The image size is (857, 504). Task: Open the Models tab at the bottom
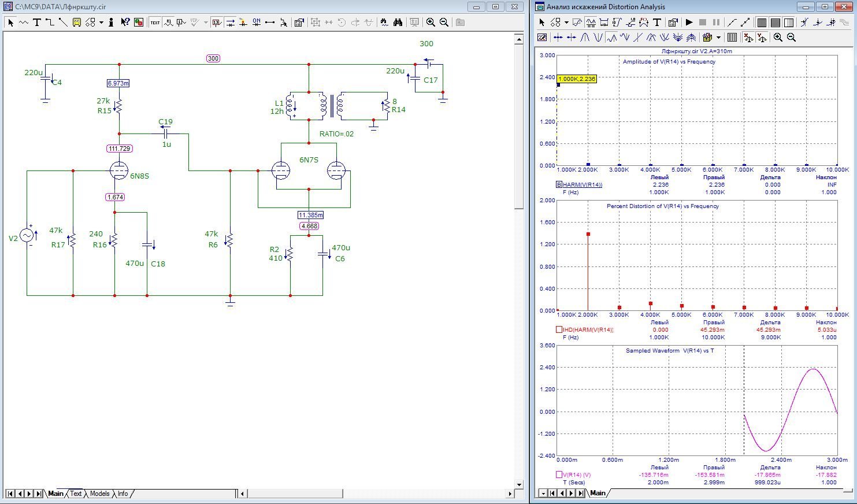(99, 494)
